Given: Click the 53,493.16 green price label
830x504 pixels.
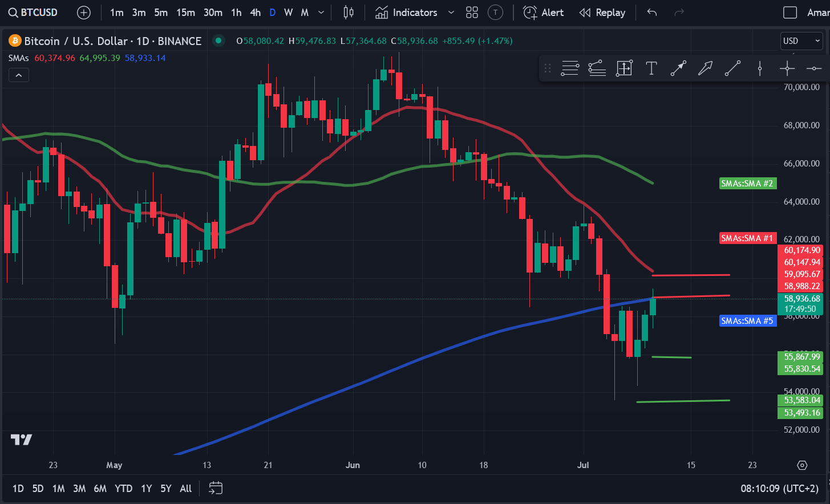Looking at the screenshot, I should click(x=801, y=413).
